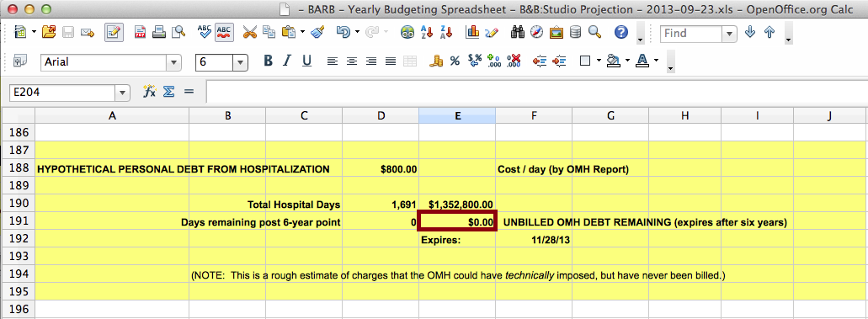
Task: Center cell text horizontally
Action: click(352, 61)
